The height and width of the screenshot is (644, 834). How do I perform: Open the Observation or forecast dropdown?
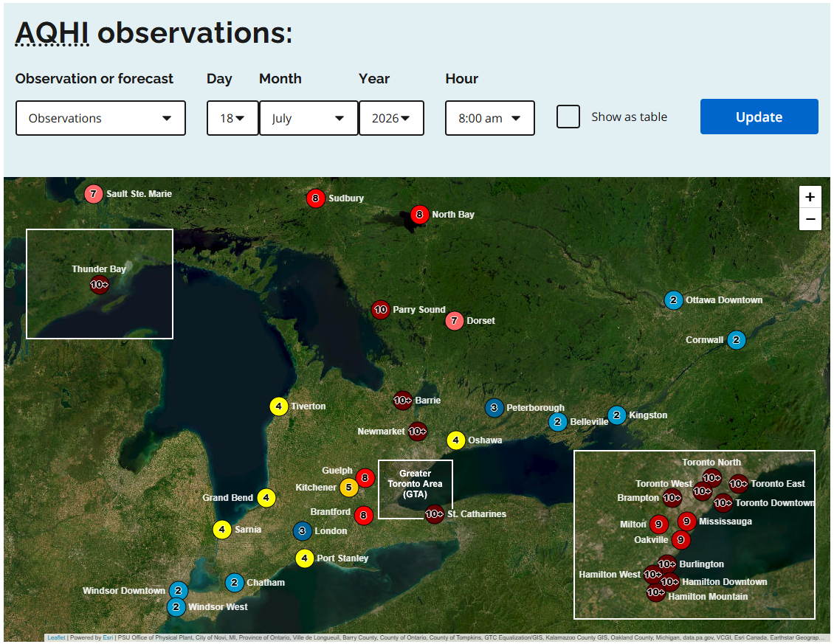pos(100,118)
